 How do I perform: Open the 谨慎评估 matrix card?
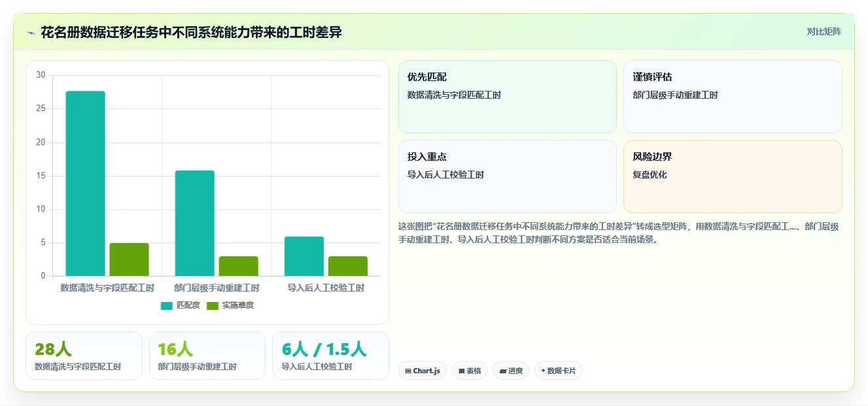733,97
